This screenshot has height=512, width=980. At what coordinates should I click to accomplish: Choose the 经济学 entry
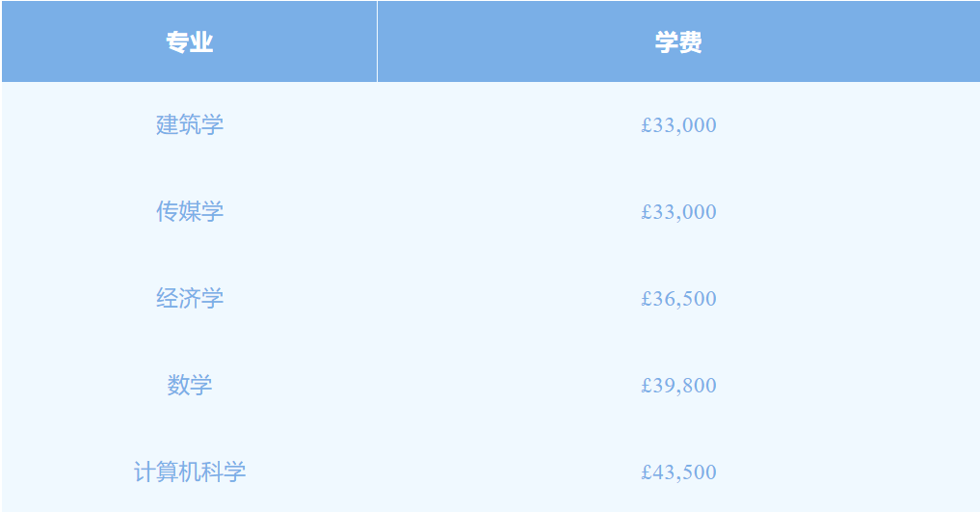(x=190, y=298)
